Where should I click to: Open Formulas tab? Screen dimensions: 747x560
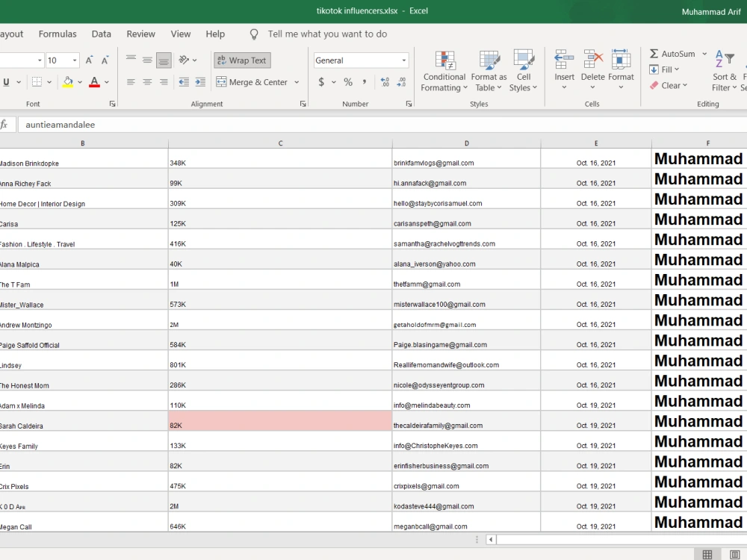pyautogui.click(x=58, y=34)
